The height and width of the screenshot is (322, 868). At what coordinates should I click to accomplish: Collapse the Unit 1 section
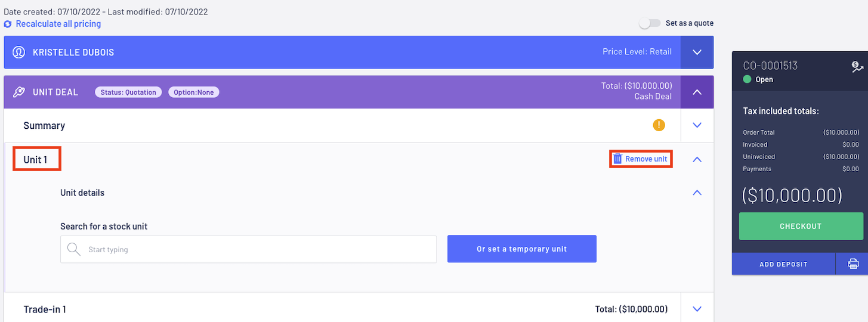point(697,159)
